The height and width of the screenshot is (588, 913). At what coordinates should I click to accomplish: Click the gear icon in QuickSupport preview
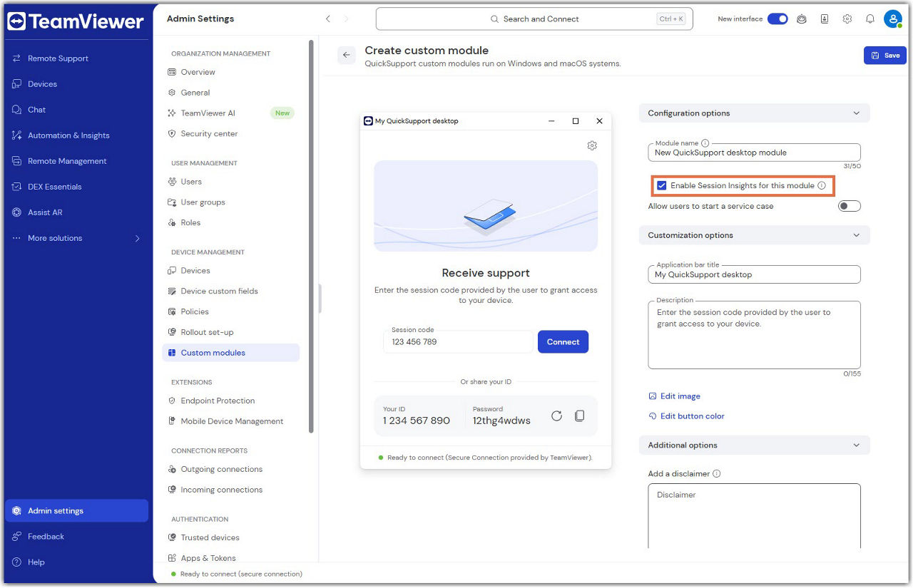pos(591,145)
